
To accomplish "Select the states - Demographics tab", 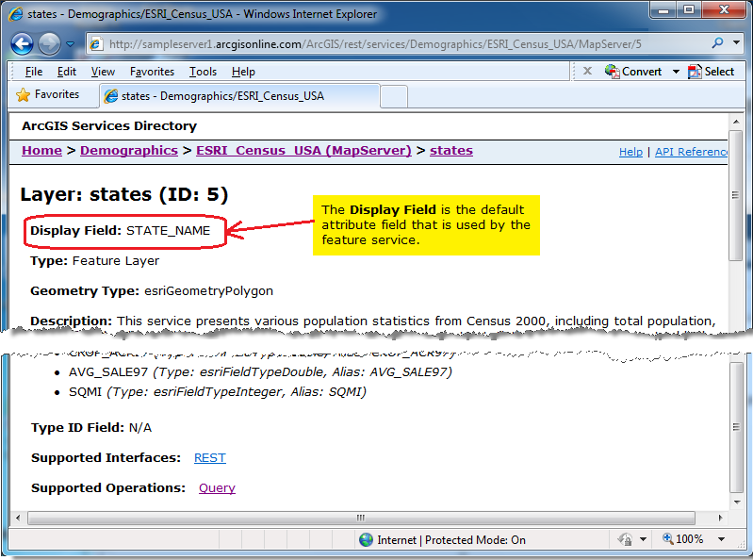I will pos(239,96).
